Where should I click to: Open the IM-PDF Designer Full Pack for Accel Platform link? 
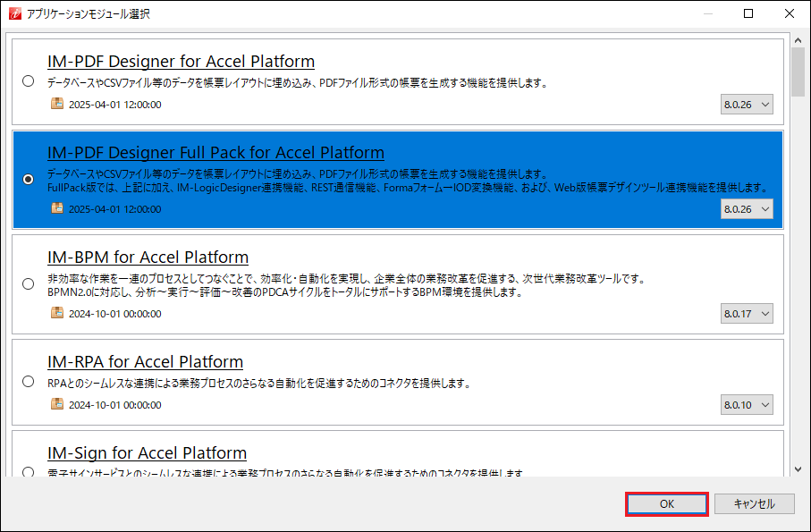click(x=215, y=153)
